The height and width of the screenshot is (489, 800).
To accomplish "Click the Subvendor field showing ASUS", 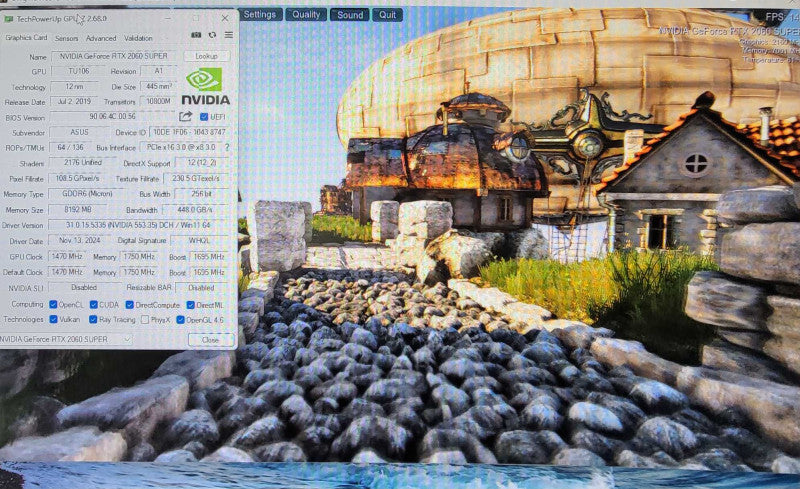I will [79, 132].
